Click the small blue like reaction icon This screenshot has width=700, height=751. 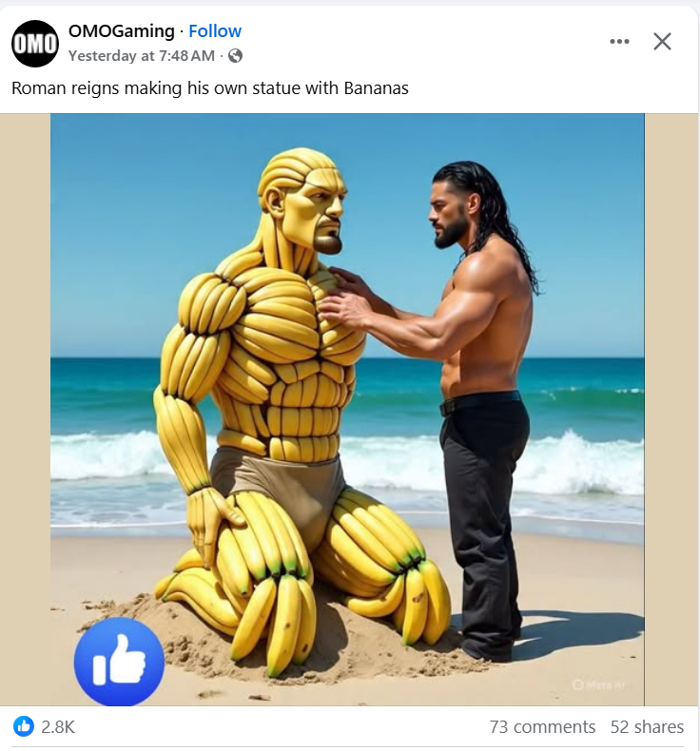(x=24, y=726)
